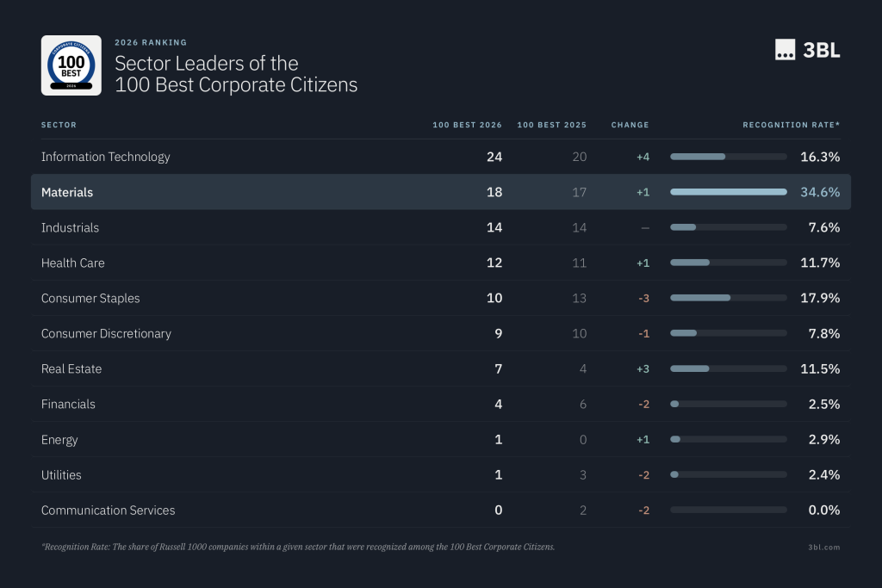Select the RECOGNITION RATE column header
This screenshot has width=882, height=588.
pos(791,125)
